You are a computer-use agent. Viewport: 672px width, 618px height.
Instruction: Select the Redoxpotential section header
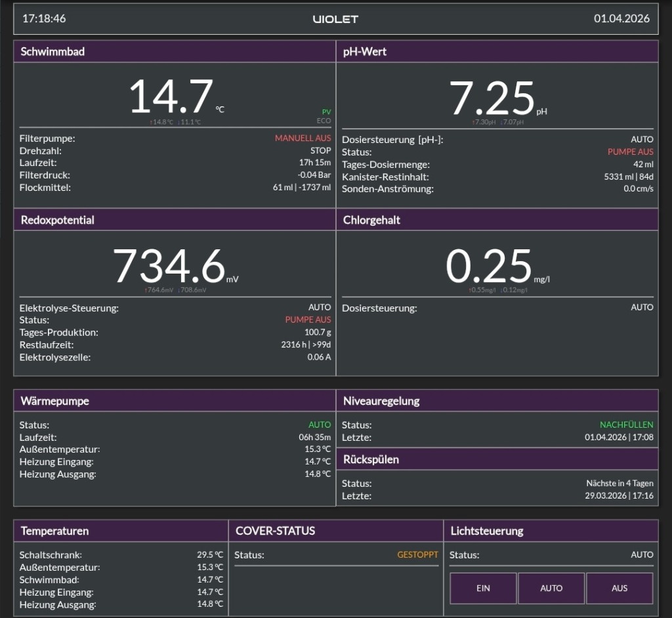pos(175,220)
